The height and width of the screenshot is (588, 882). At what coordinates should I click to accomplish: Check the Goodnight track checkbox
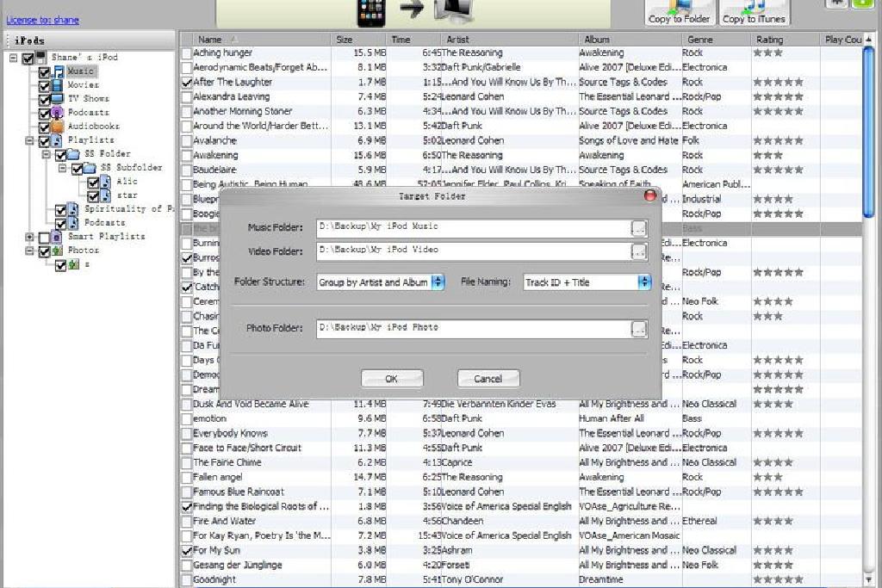[x=187, y=579]
